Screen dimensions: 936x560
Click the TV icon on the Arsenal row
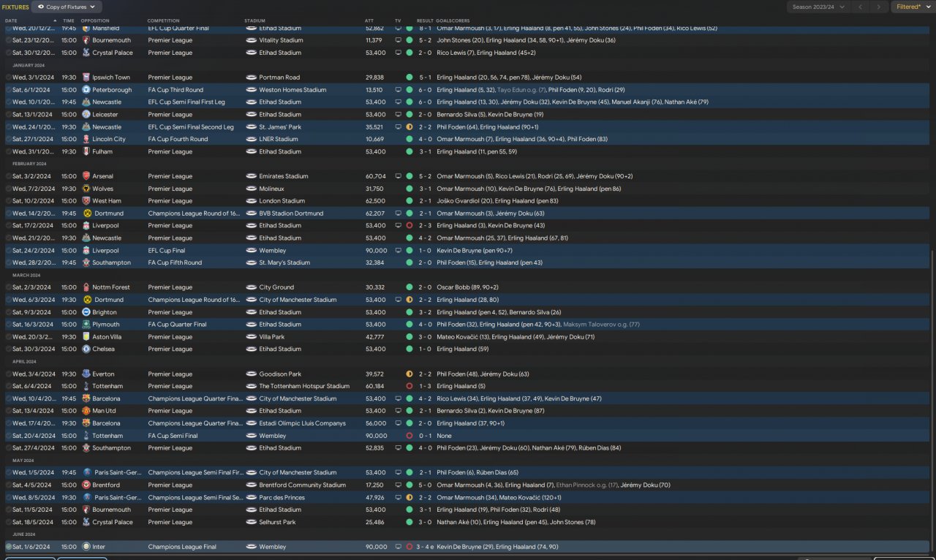[x=398, y=176]
